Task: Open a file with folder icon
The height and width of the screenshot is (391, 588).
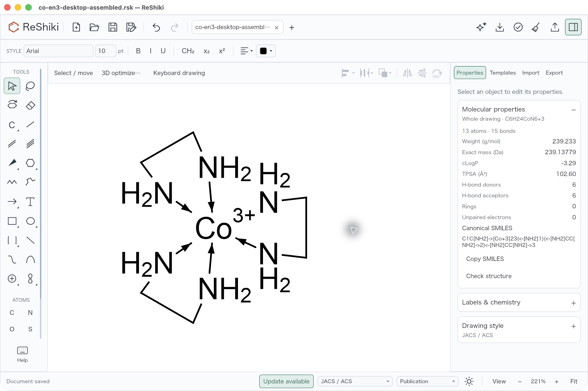Action: [94, 27]
